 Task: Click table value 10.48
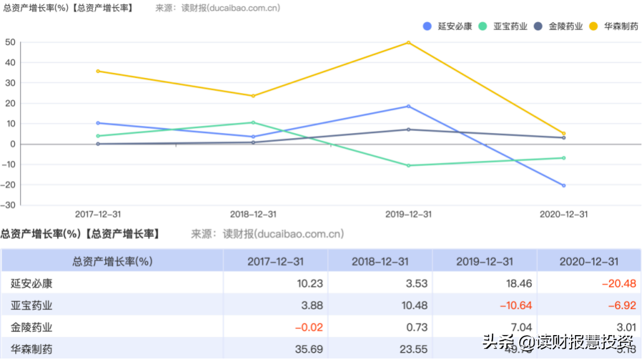pyautogui.click(x=415, y=306)
